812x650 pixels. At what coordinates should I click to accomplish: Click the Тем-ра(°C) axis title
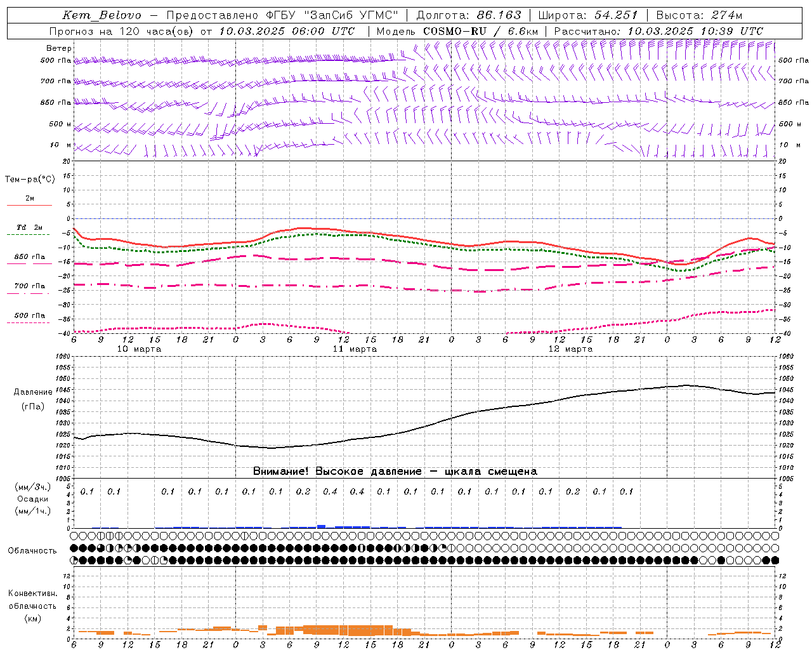[x=30, y=180]
